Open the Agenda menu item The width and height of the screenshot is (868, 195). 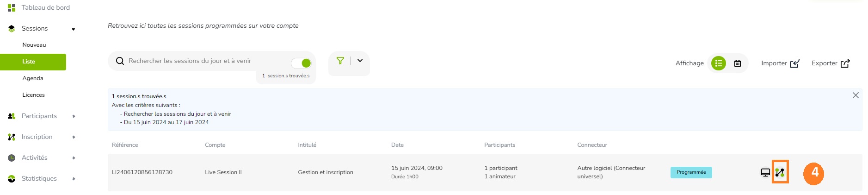[x=33, y=78]
